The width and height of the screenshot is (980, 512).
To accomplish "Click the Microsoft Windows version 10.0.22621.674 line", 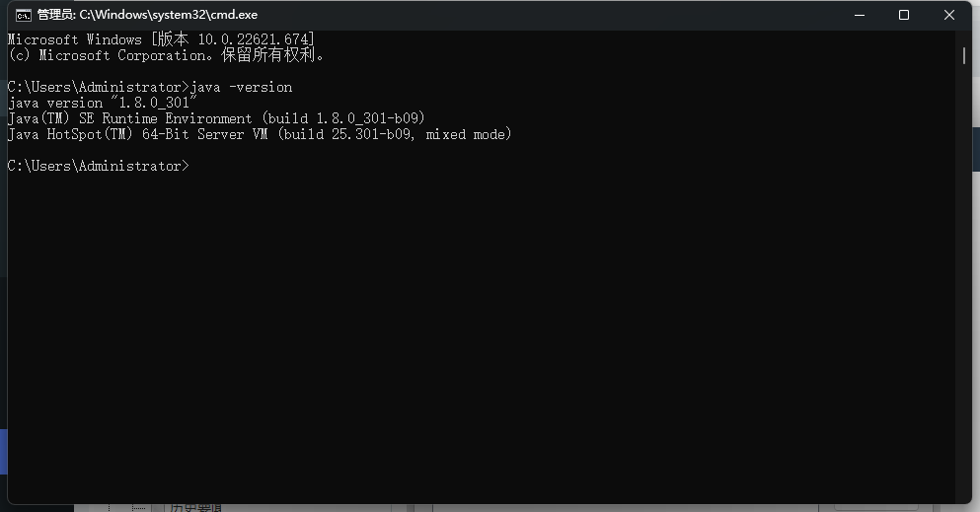I will (161, 39).
